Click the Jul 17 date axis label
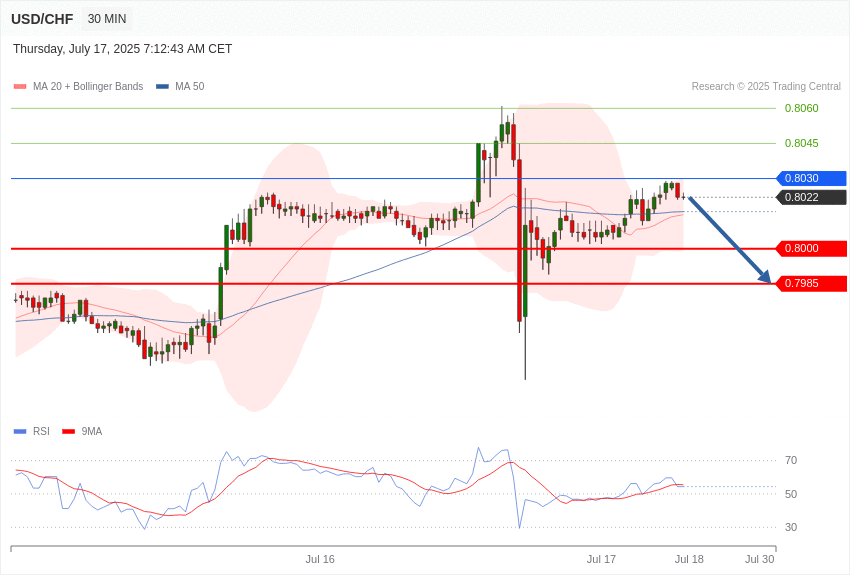This screenshot has height=576, width=850. coord(601,559)
